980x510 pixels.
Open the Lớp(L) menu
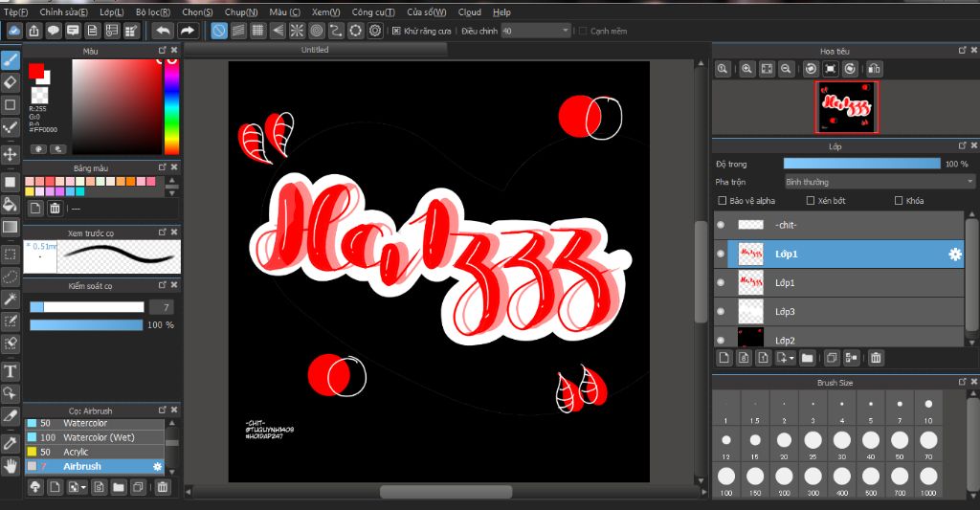(x=112, y=11)
